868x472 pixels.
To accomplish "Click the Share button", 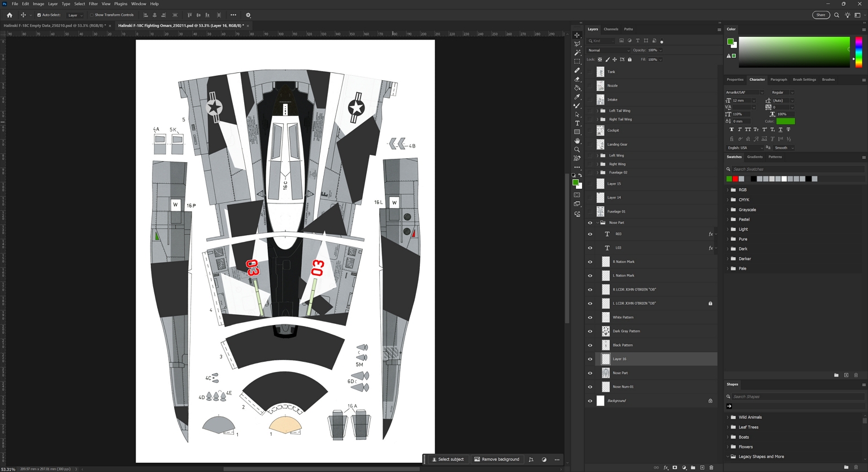I will (821, 15).
